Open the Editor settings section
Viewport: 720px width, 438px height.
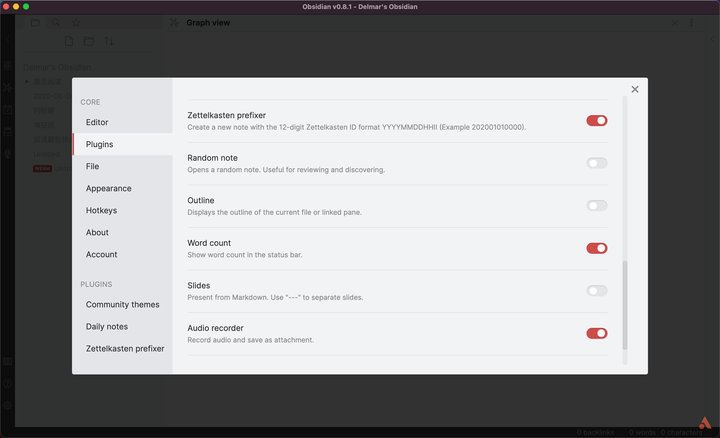click(123, 122)
